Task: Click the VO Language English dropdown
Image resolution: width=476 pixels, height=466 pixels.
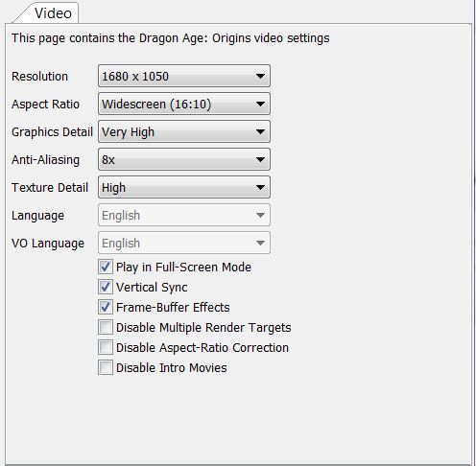Action: coord(184,243)
